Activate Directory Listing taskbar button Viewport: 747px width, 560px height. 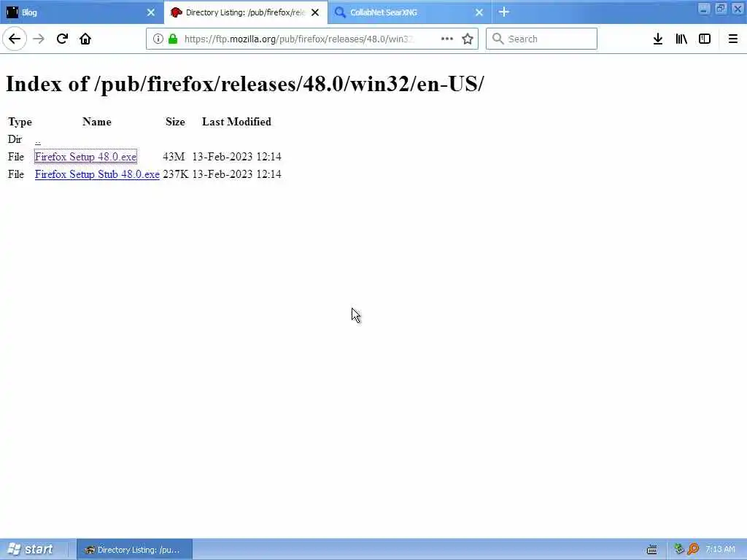click(135, 550)
